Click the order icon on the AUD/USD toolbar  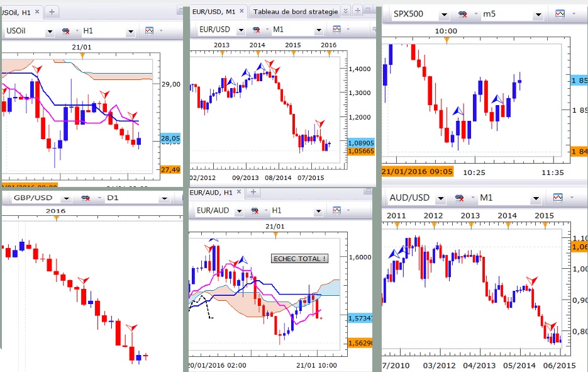(458, 197)
